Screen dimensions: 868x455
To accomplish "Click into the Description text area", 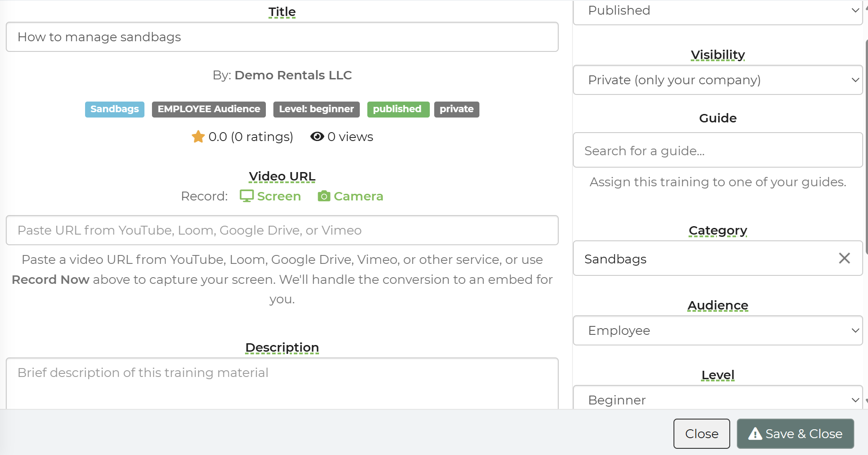I will point(282,382).
